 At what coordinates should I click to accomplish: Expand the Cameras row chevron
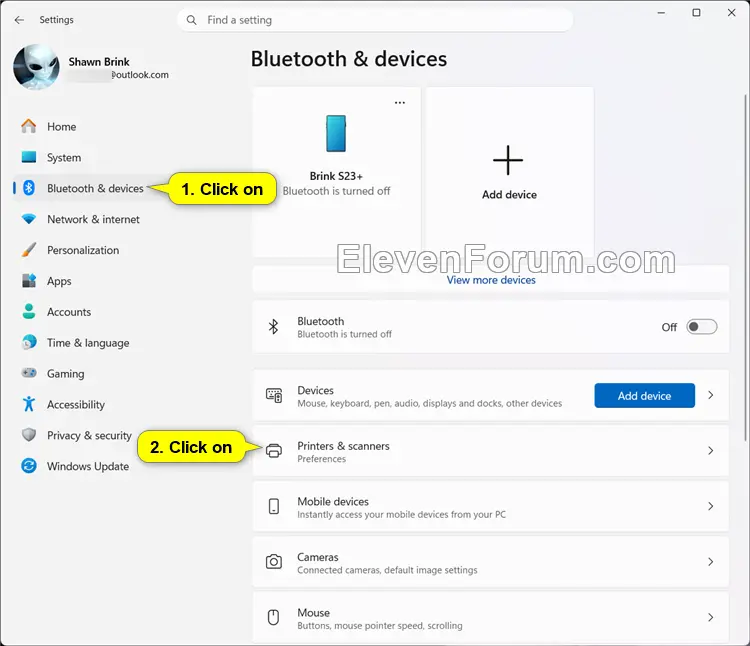pyautogui.click(x=711, y=562)
